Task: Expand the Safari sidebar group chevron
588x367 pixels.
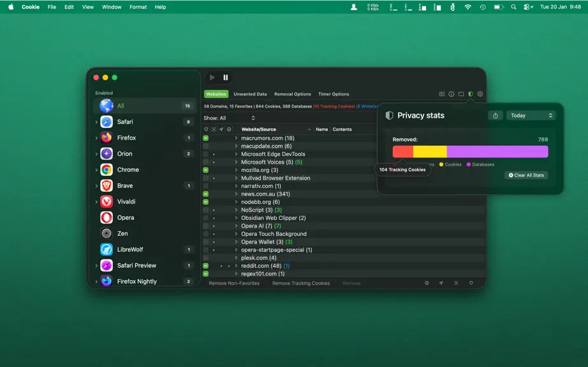Action: 96,122
